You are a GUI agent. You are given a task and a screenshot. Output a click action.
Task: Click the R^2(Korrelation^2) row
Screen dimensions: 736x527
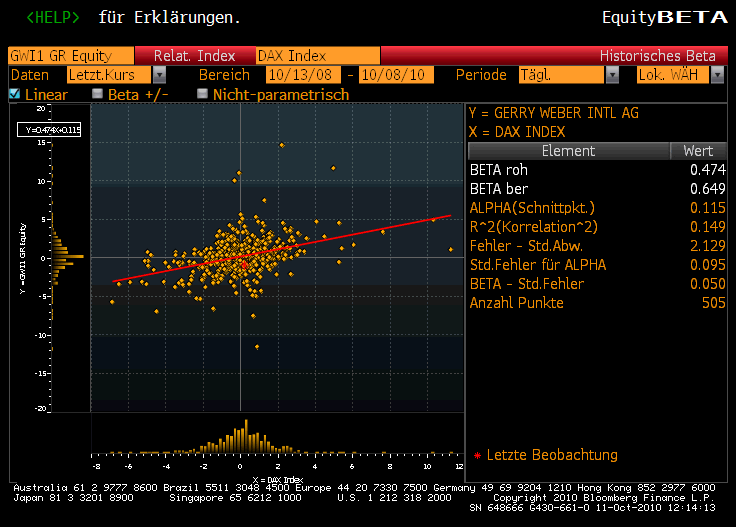[x=597, y=227]
